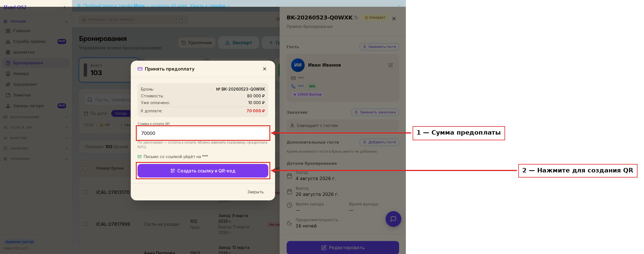This screenshot has width=644, height=254.
Task: Click Создать ссылку и QR-код
Action: (x=203, y=171)
